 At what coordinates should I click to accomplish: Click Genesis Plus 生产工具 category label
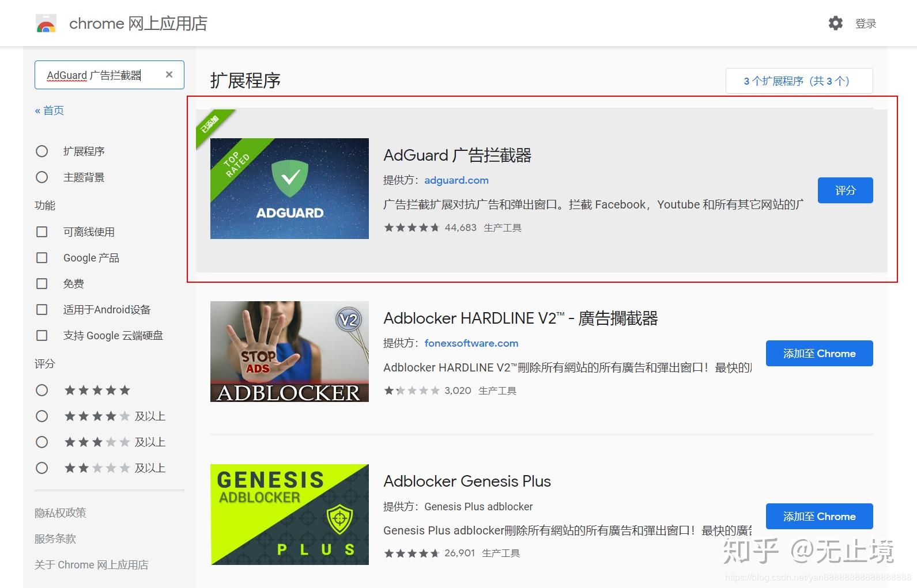501,553
